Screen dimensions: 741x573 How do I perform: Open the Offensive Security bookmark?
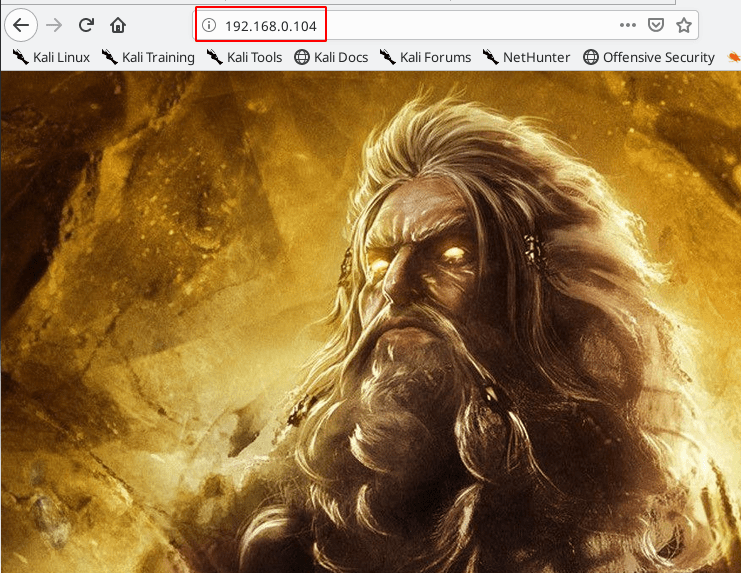coord(649,57)
